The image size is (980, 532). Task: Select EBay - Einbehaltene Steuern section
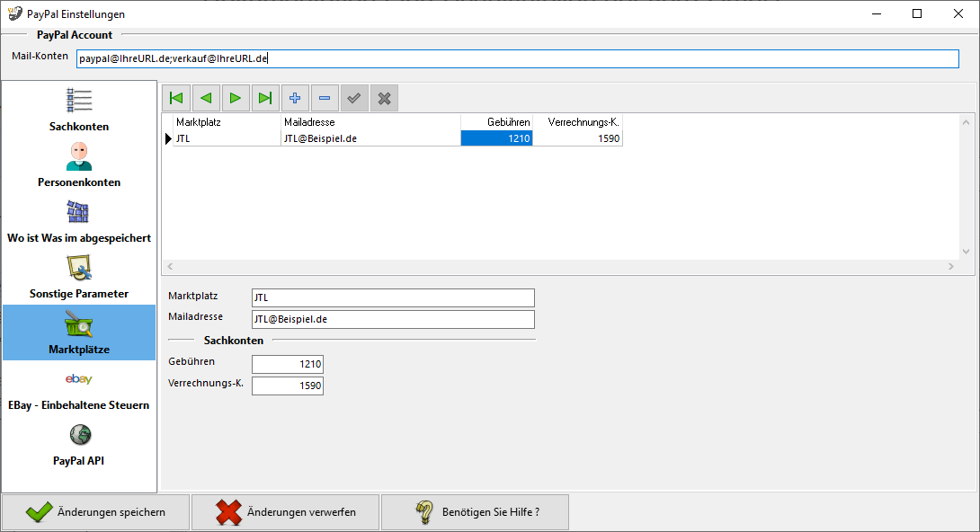[79, 388]
